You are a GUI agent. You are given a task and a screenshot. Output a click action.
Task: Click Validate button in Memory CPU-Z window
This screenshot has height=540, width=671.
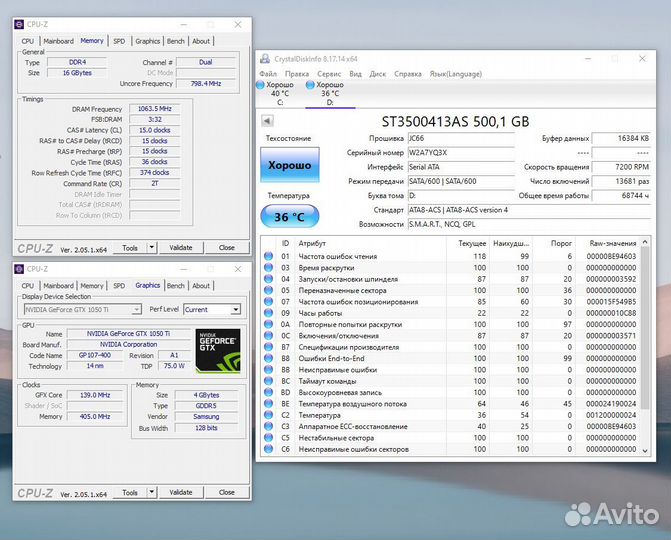181,247
